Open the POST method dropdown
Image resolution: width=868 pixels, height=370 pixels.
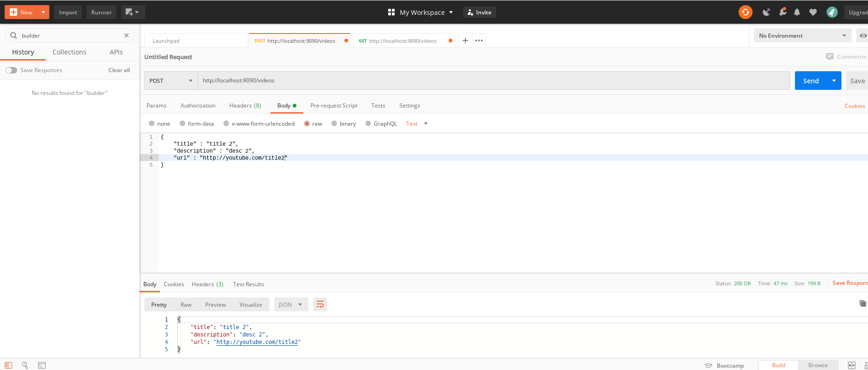click(171, 81)
